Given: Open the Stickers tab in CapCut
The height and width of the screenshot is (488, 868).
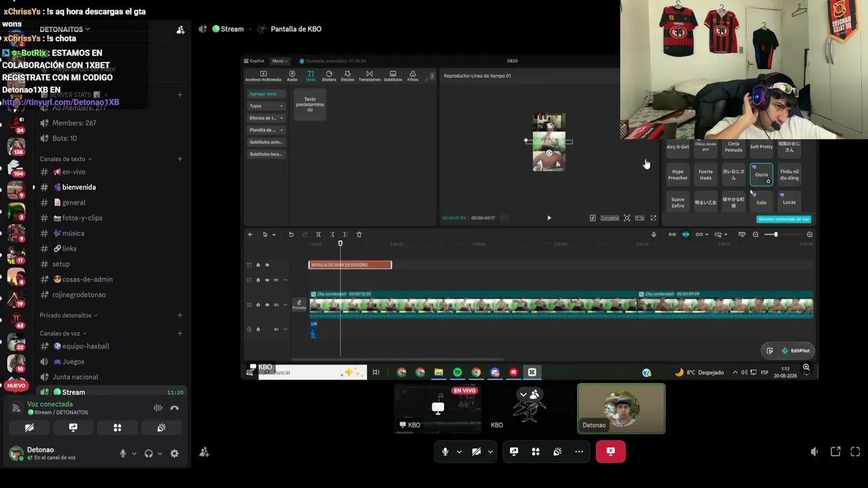Looking at the screenshot, I should tap(329, 76).
